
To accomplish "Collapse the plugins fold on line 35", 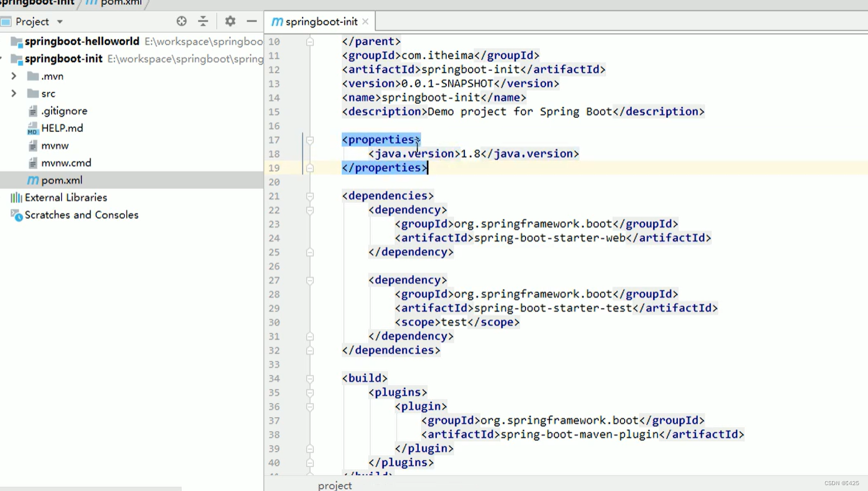I will (x=310, y=392).
